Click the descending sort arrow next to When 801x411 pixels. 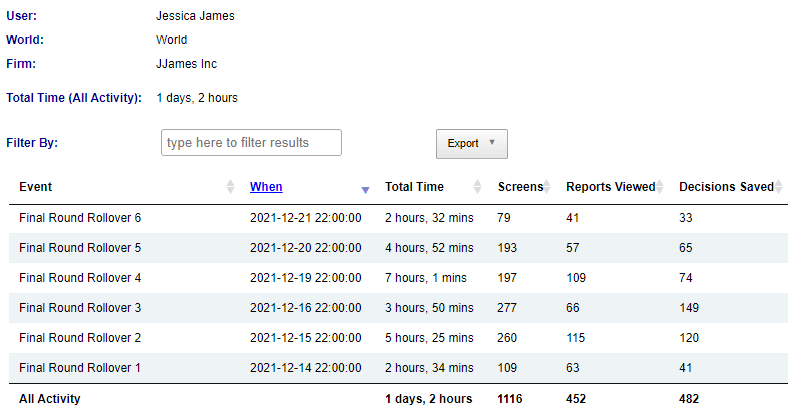point(365,188)
